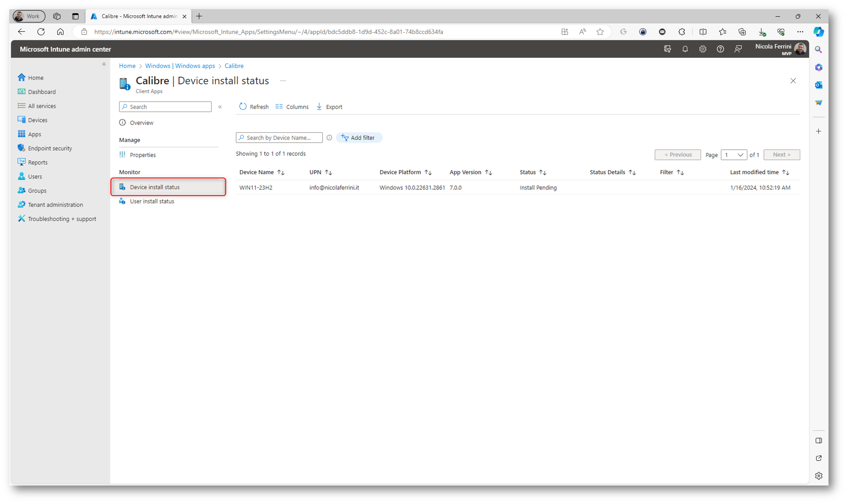Click the info icon beside device search
The height and width of the screenshot is (504, 847).
(x=329, y=138)
